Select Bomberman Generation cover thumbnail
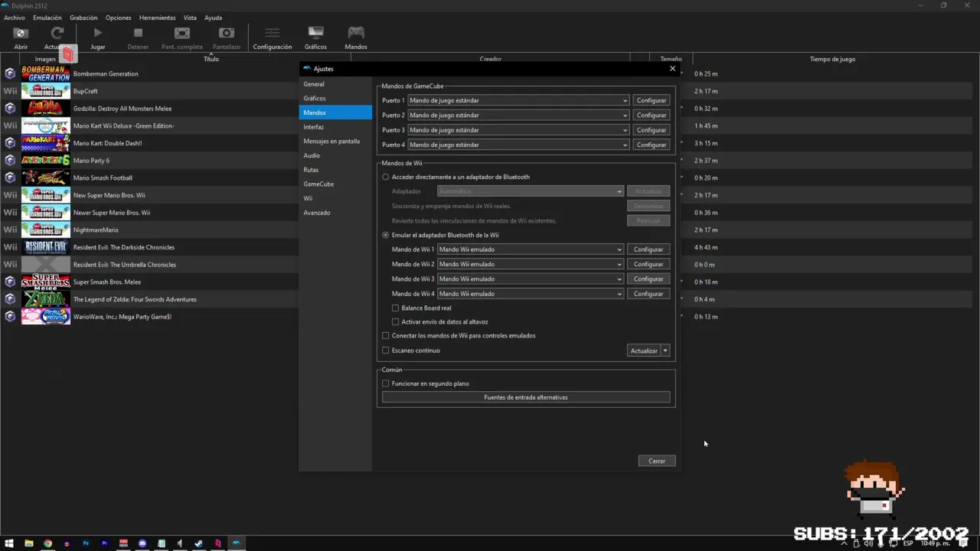 46,73
